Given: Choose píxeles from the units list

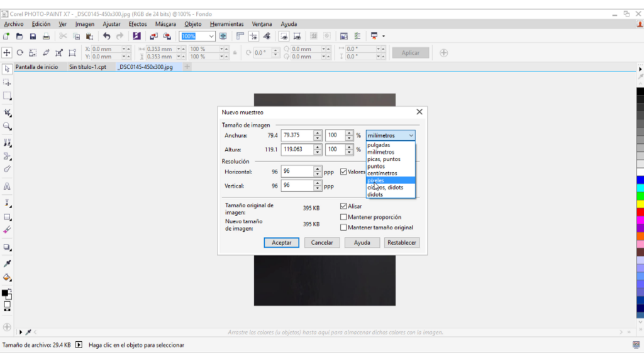Looking at the screenshot, I should point(376,180).
